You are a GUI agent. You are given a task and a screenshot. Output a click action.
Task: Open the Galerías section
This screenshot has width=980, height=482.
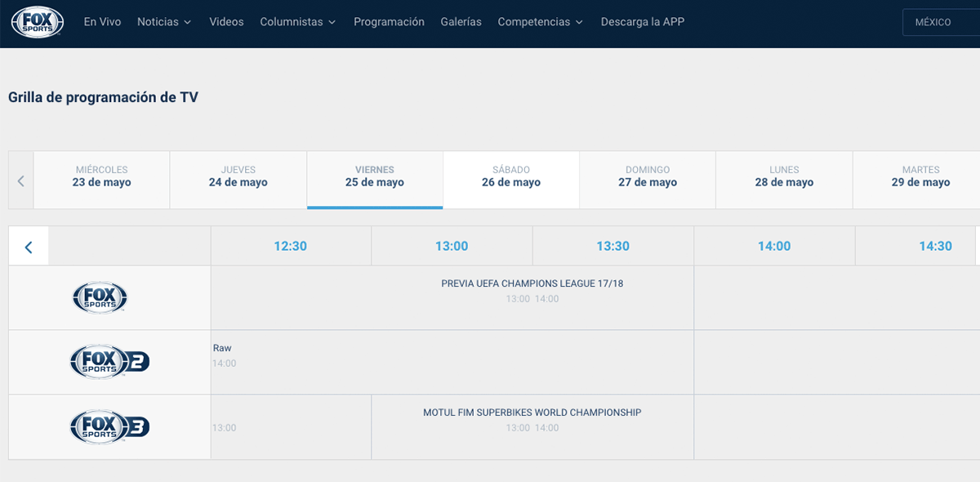click(461, 22)
